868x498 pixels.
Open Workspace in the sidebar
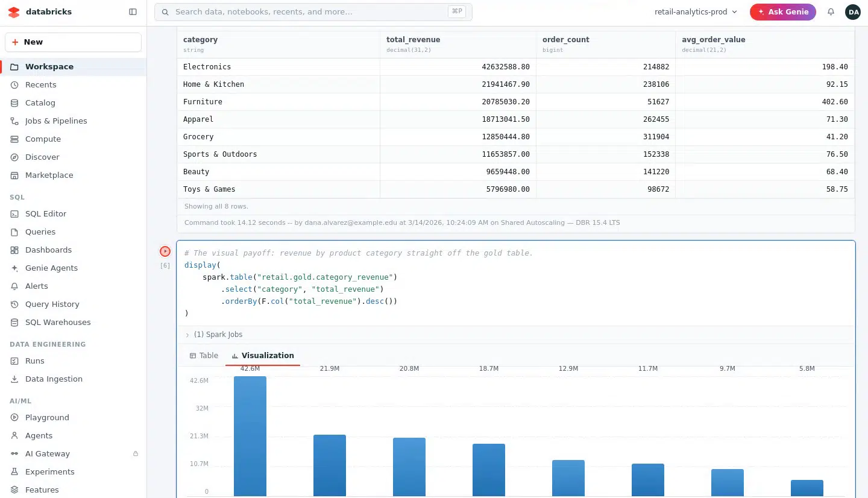pyautogui.click(x=73, y=67)
